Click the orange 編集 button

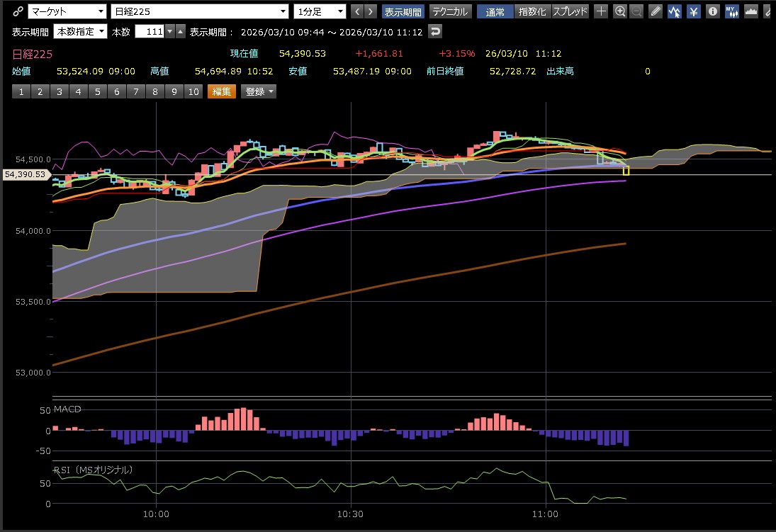tap(220, 91)
